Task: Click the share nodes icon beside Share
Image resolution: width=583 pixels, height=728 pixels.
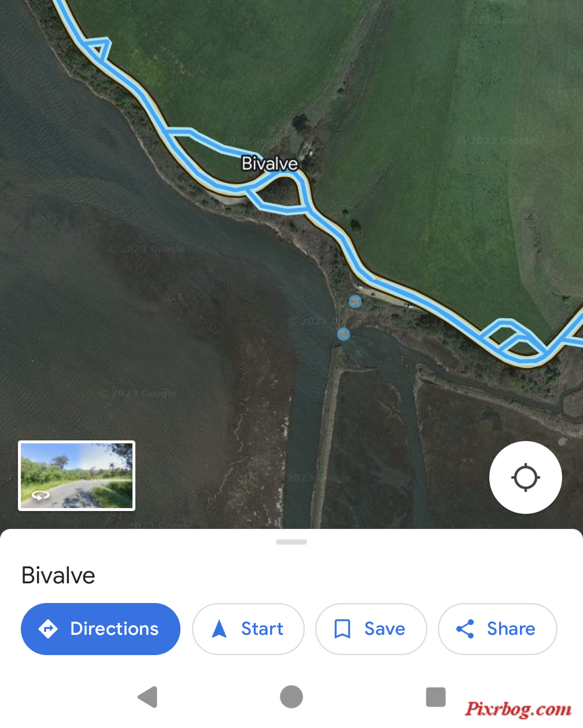Action: (x=465, y=628)
